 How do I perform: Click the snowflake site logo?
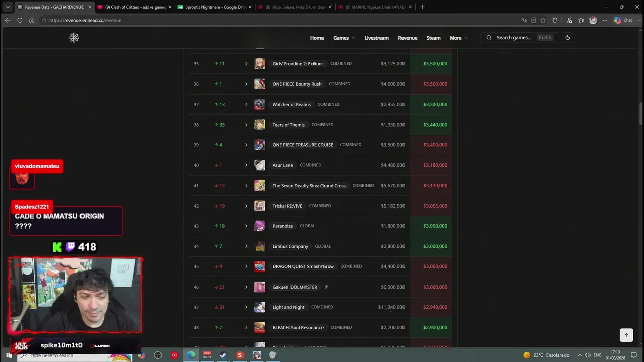(x=74, y=38)
